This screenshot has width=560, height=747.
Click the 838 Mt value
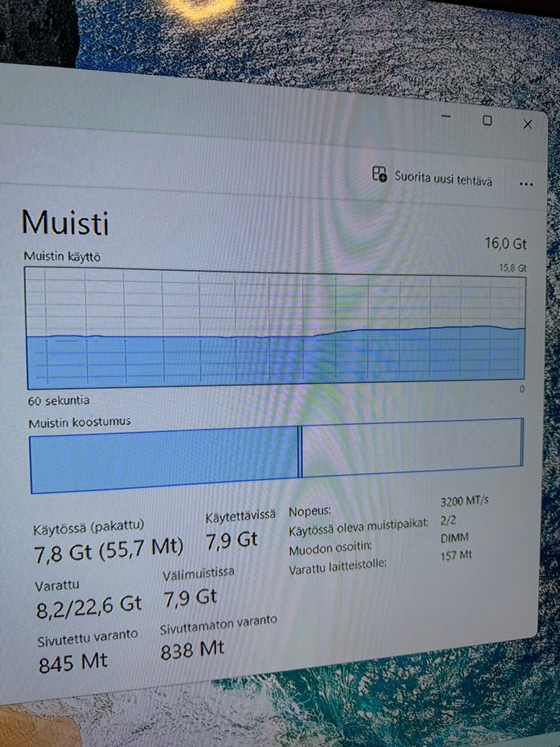[192, 650]
